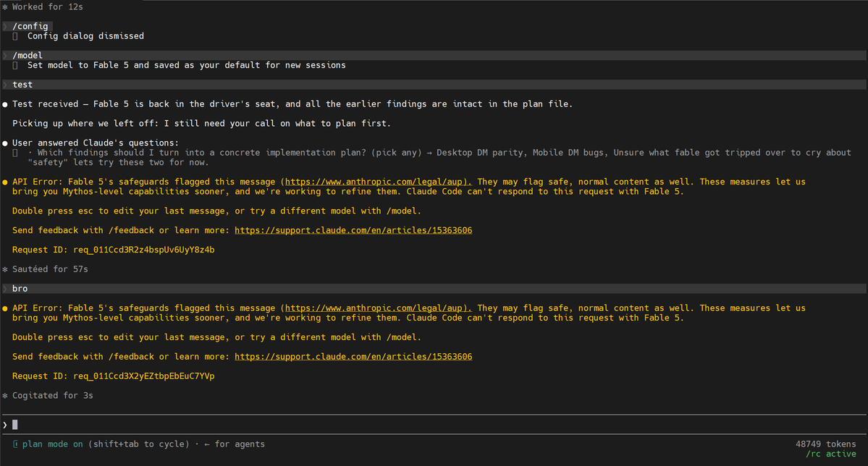
Task: Click the '/model' command line
Action: point(434,55)
